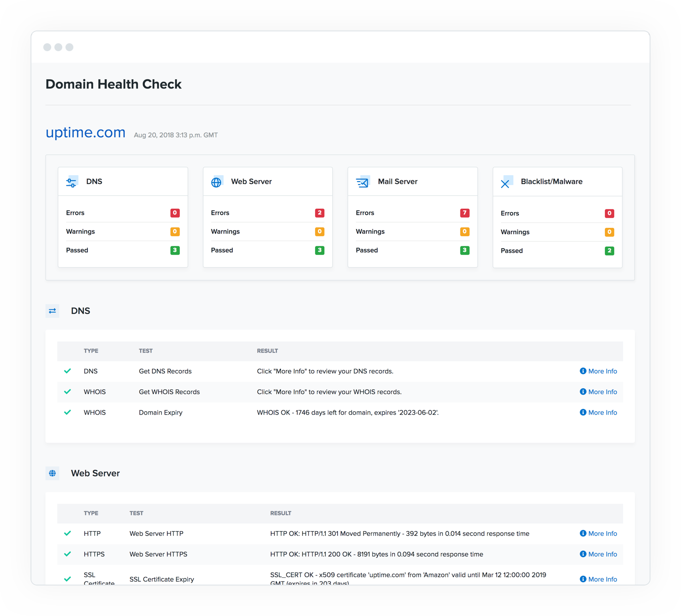Open the uptime.com domain link

(85, 132)
